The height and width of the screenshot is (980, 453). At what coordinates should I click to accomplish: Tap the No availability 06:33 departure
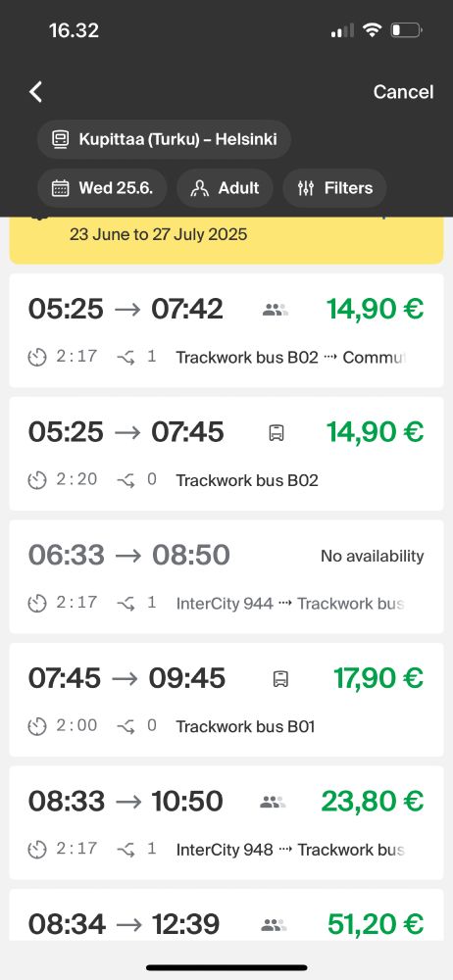226,576
